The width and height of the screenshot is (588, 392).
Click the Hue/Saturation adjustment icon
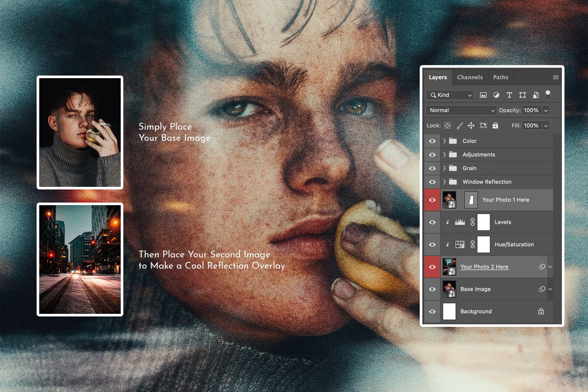[460, 244]
